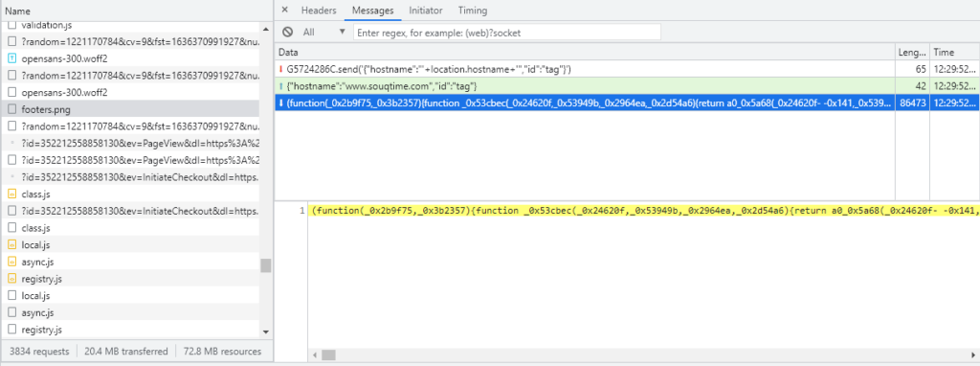This screenshot has height=366, width=980.
Task: Click the length value 42
Action: pyautogui.click(x=921, y=85)
